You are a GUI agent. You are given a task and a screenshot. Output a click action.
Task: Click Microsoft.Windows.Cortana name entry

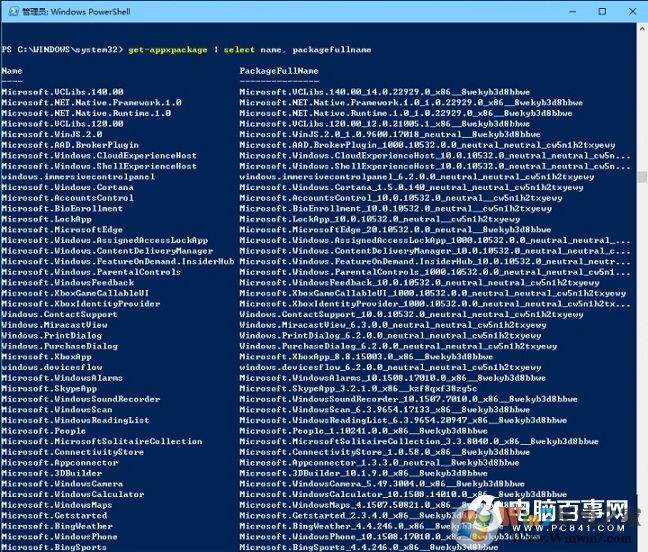(x=67, y=187)
